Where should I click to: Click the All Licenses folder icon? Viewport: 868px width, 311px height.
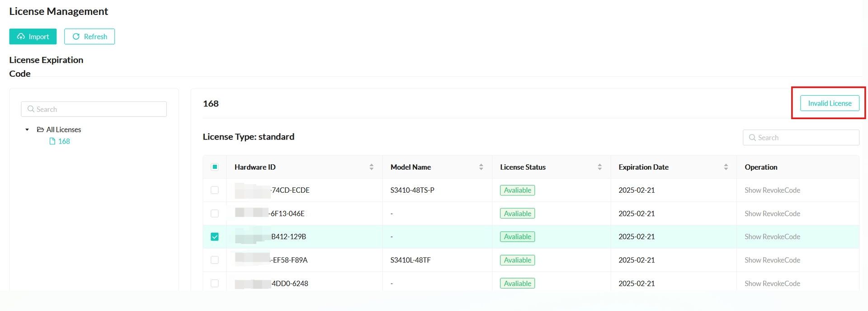[40, 130]
